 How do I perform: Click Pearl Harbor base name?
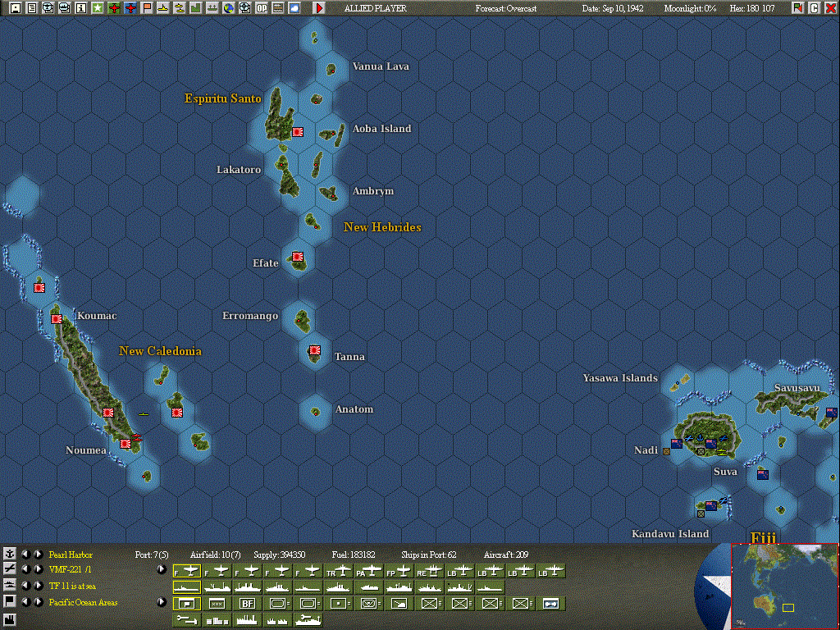[71, 555]
